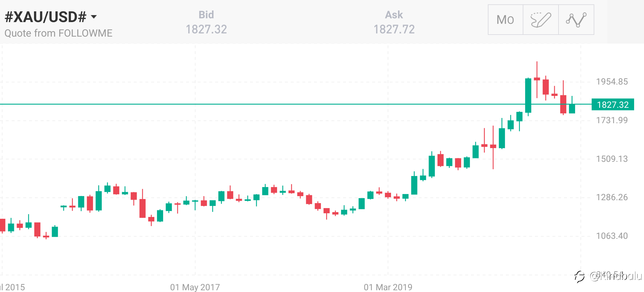Click the FOLLOWME logo beside @Findbalu

[579, 276]
